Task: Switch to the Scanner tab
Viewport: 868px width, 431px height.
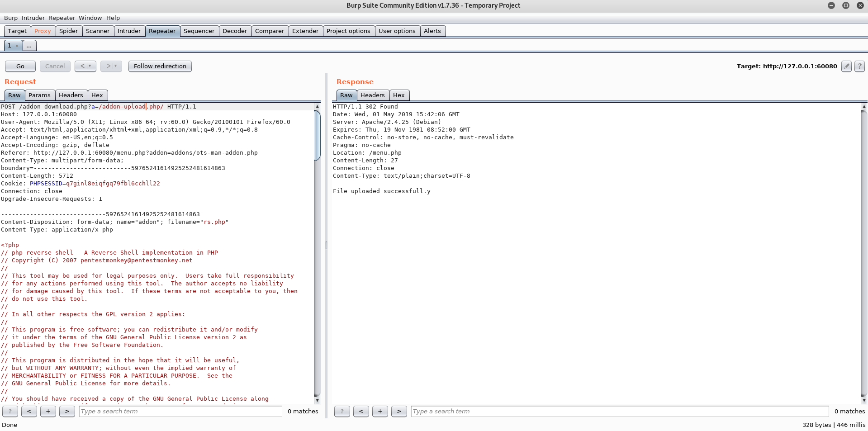Action: pyautogui.click(x=98, y=31)
